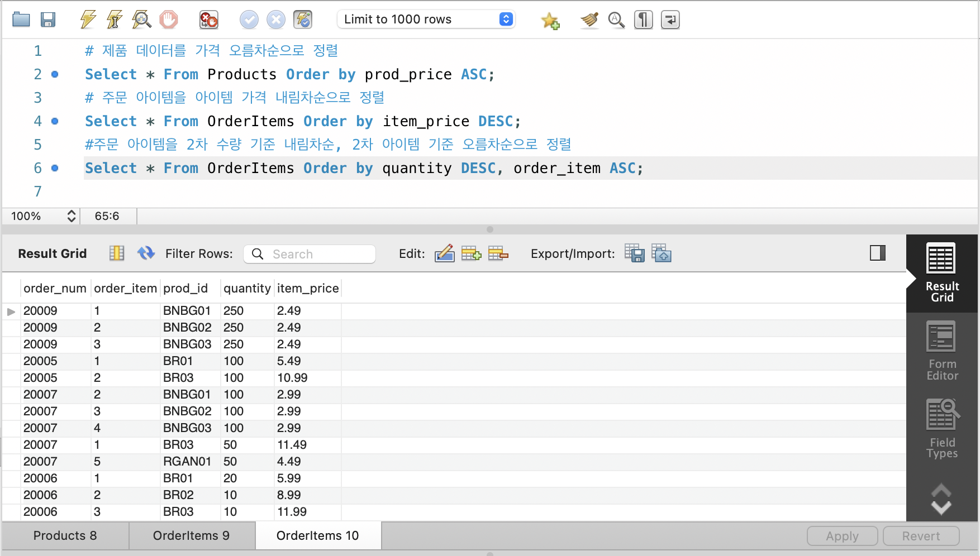The width and height of the screenshot is (980, 556).
Task: Select item_price cell 11.99
Action: point(308,512)
